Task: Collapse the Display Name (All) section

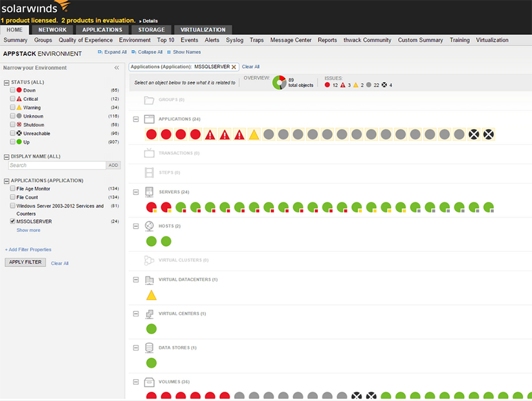Action: point(6,157)
